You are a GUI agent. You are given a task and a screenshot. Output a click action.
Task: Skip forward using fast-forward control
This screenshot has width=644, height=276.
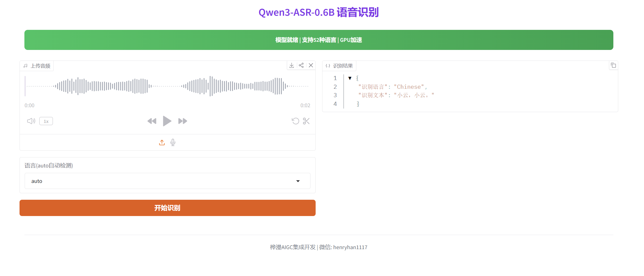tap(182, 121)
